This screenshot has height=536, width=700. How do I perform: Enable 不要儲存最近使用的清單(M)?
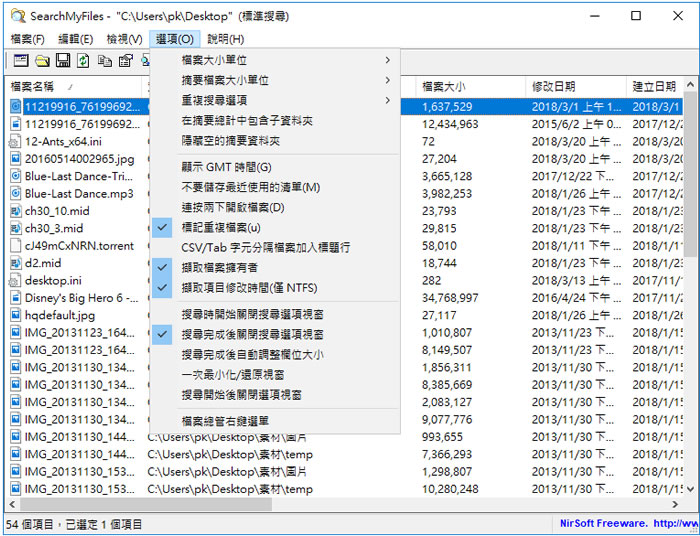click(x=275, y=187)
